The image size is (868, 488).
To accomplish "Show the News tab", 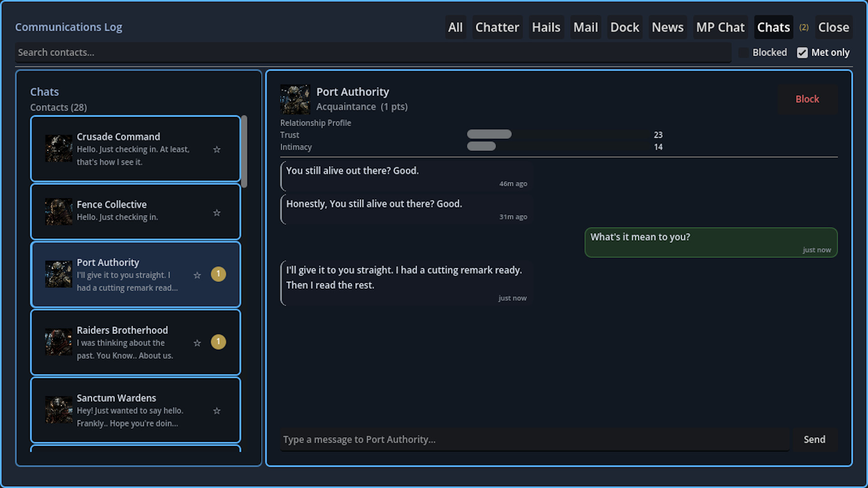I will tap(668, 27).
